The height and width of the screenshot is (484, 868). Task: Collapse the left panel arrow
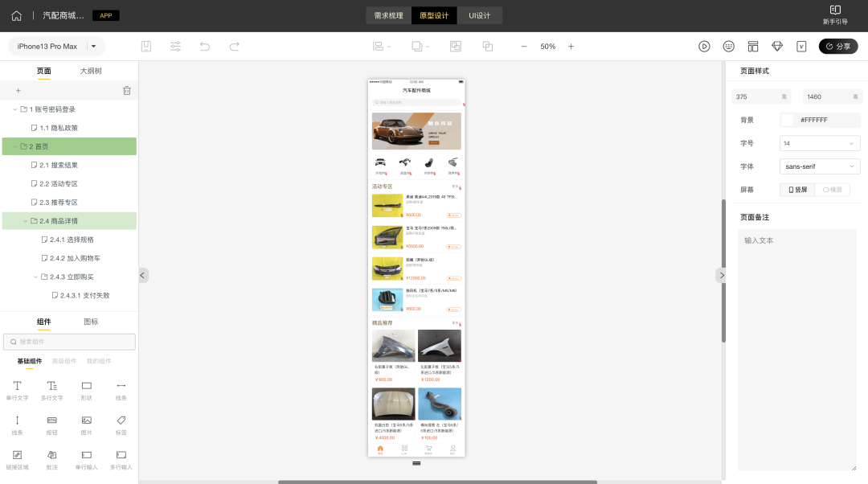[x=143, y=275]
